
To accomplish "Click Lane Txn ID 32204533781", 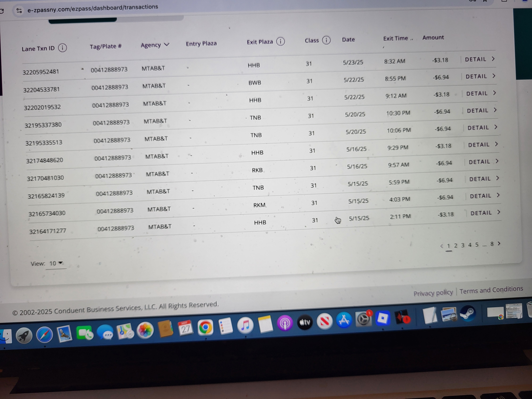I will coord(41,90).
